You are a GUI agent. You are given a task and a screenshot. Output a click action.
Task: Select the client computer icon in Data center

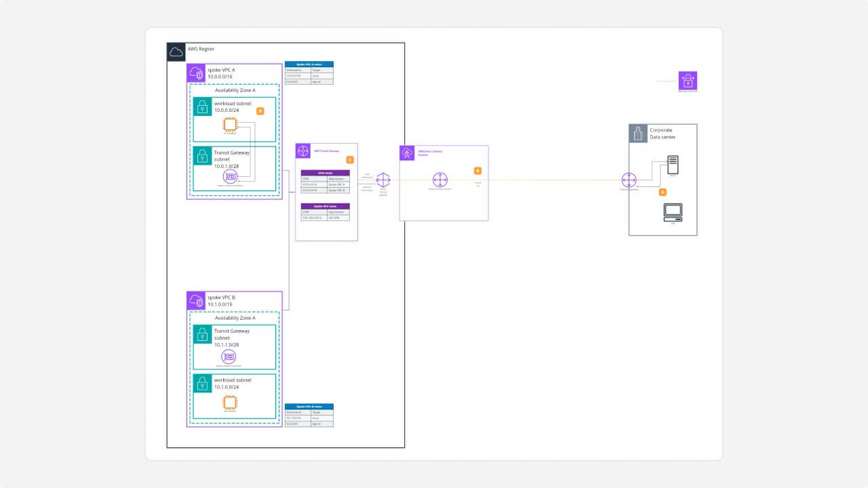click(673, 211)
